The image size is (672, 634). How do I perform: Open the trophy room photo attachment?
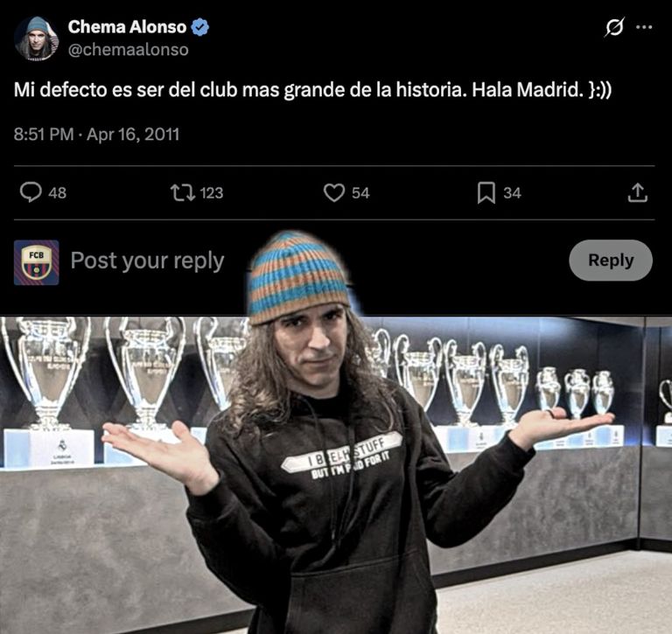(336, 475)
